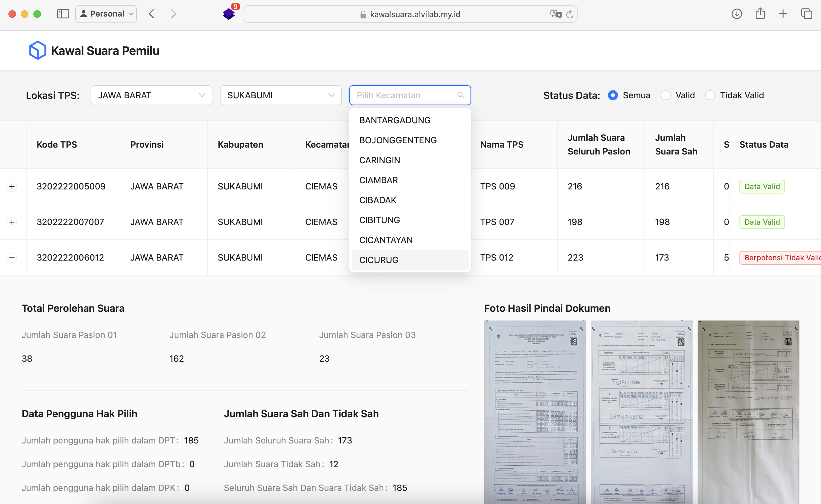Open the Safari downloads icon

pos(737,14)
